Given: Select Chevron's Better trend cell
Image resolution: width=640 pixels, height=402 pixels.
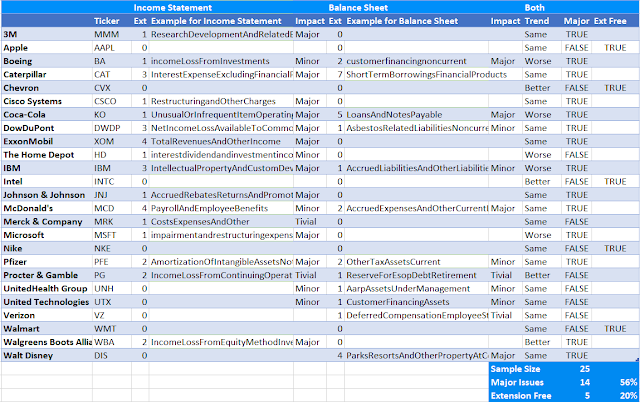Looking at the screenshot, I should pyautogui.click(x=542, y=88).
